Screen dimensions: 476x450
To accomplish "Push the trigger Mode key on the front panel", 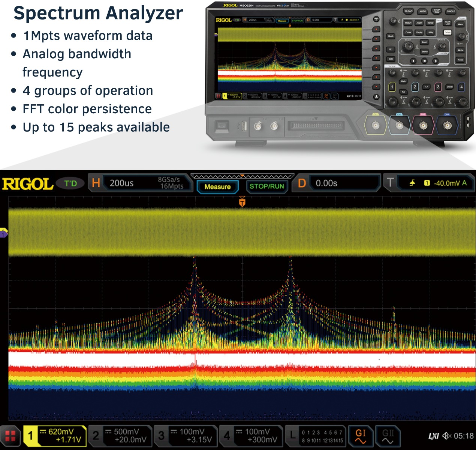I will (461, 50).
